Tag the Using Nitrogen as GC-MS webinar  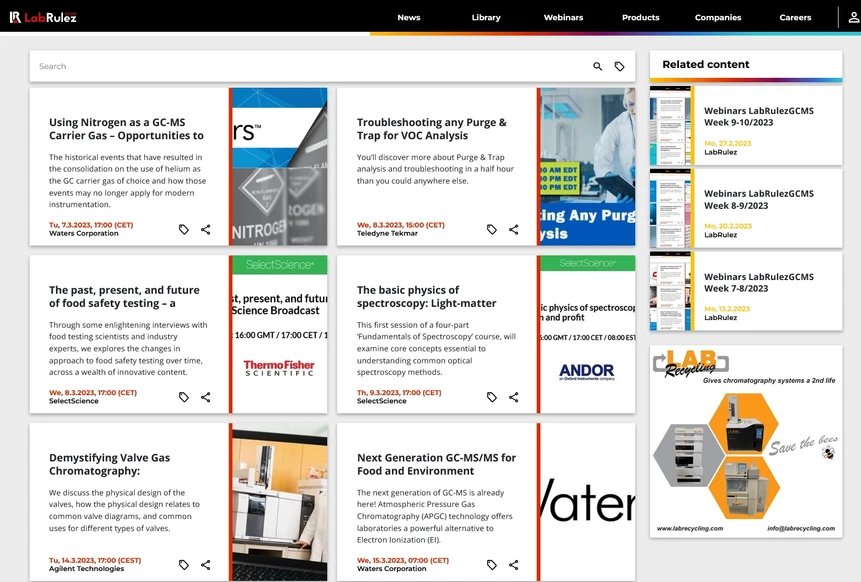click(184, 230)
